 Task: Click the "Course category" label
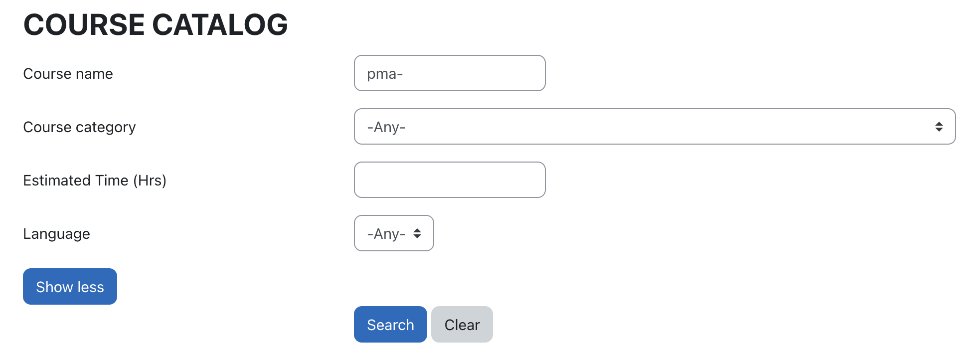point(79,127)
